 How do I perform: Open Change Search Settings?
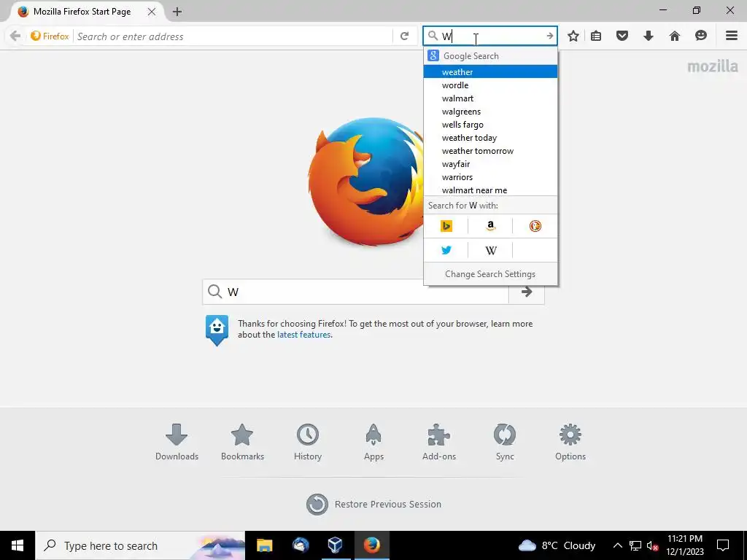pyautogui.click(x=490, y=274)
